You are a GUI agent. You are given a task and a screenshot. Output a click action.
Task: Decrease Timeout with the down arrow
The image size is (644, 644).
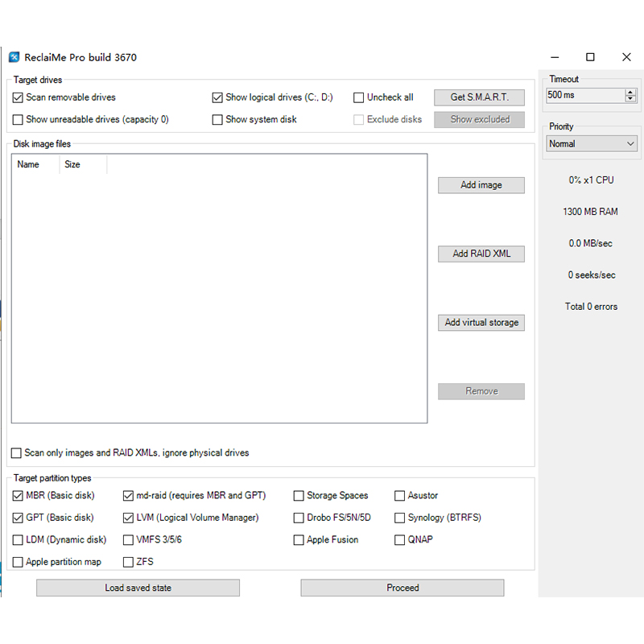click(x=630, y=98)
